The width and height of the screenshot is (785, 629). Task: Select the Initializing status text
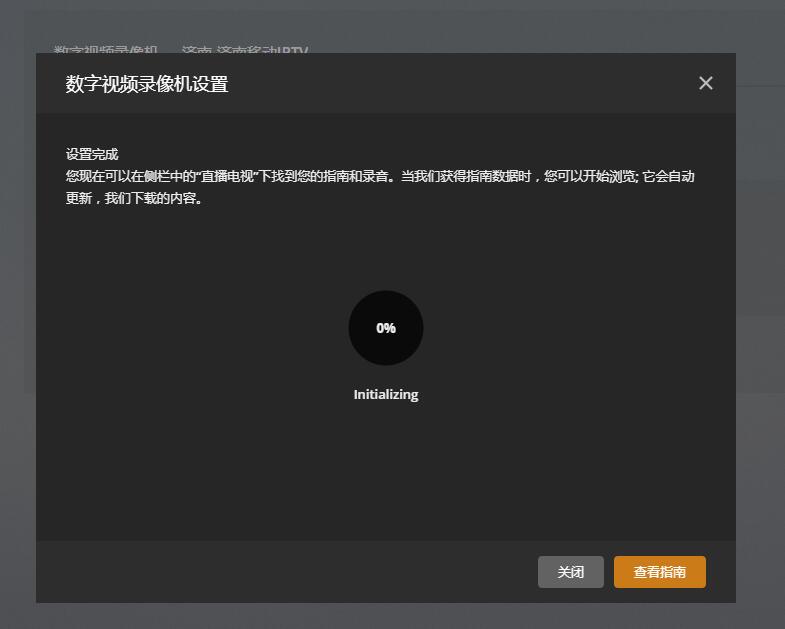[x=386, y=395]
